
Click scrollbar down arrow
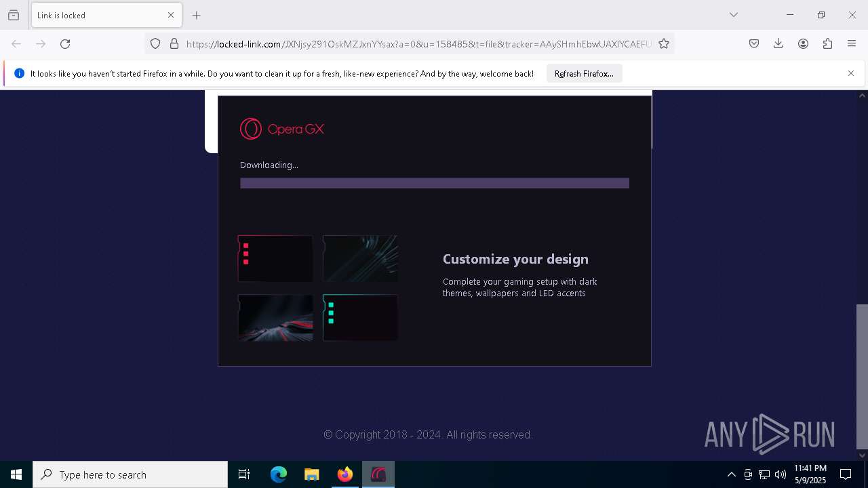tap(862, 455)
